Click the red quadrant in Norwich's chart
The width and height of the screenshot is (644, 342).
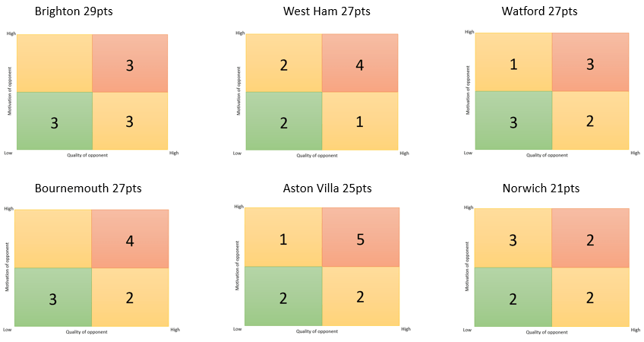pyautogui.click(x=590, y=239)
